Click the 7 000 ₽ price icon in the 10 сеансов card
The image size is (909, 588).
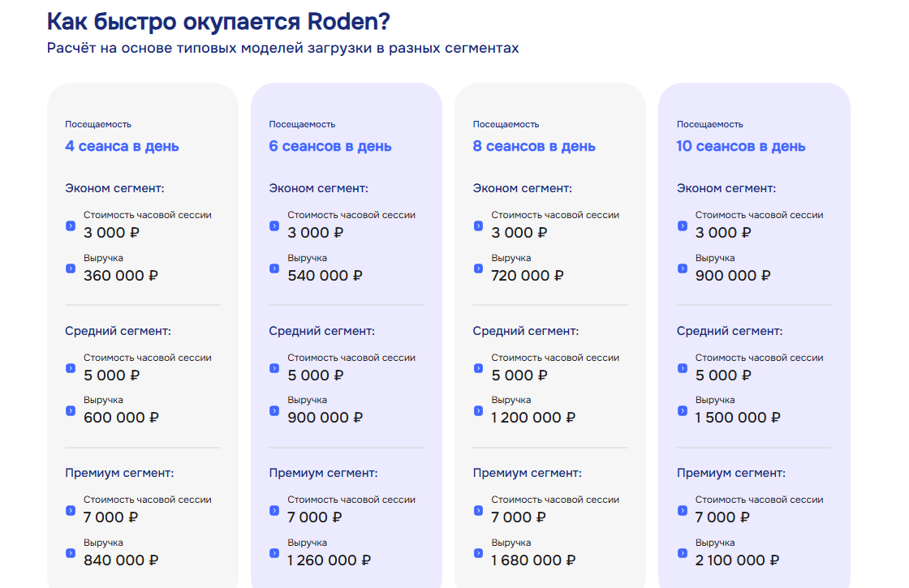pos(683,510)
